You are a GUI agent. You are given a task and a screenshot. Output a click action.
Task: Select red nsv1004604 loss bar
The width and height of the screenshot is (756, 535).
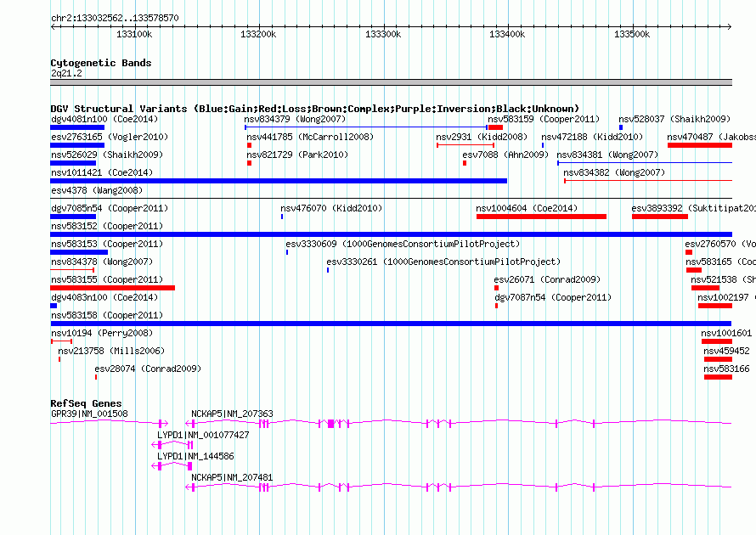[x=541, y=217]
